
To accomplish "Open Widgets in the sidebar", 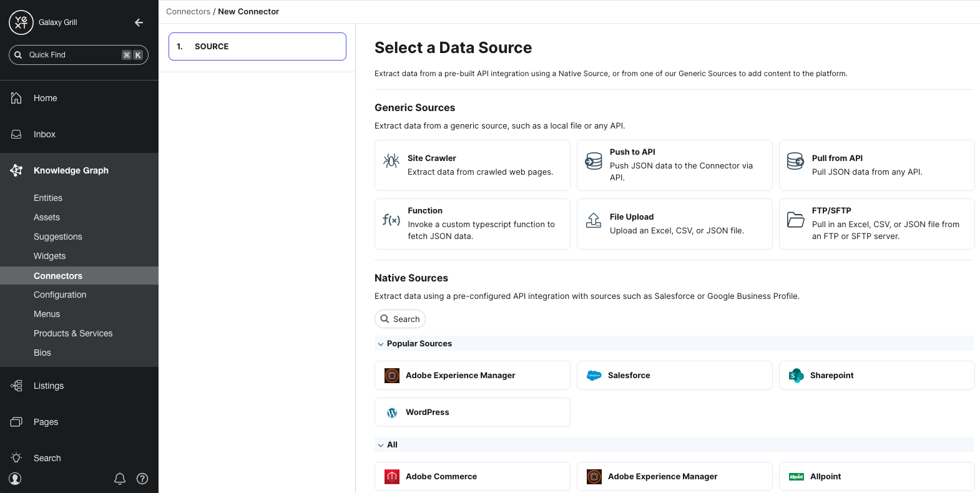I will (x=50, y=256).
